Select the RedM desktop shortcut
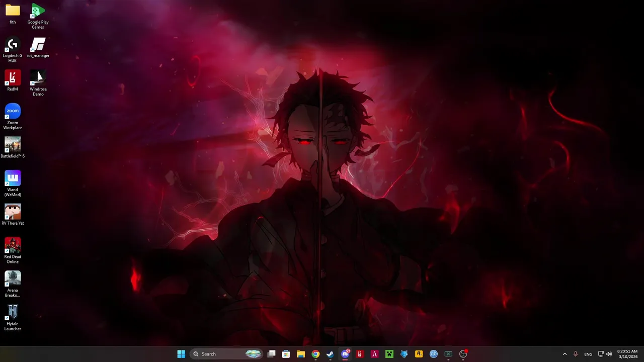 pos(13,81)
